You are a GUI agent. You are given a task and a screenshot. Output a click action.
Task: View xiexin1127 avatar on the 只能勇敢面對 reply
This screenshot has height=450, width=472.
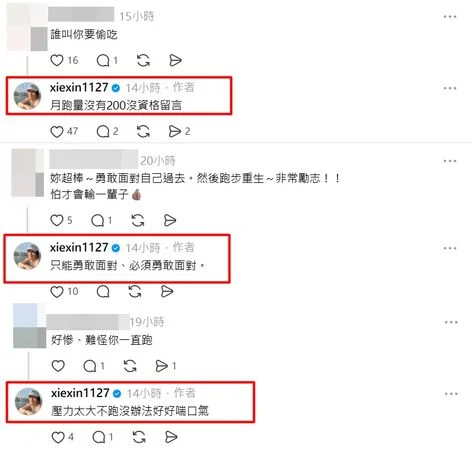[x=27, y=255]
